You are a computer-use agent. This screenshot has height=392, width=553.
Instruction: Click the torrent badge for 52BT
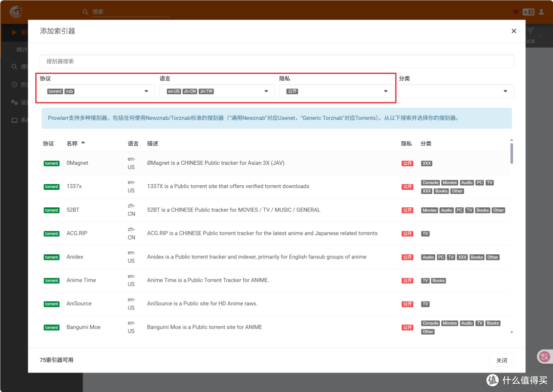pos(52,210)
